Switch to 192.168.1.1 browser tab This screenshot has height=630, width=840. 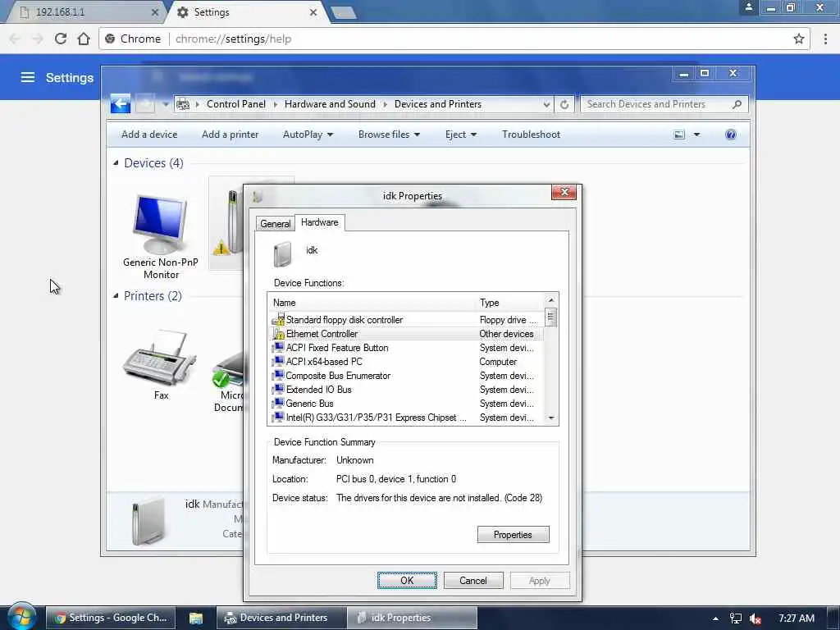85,11
